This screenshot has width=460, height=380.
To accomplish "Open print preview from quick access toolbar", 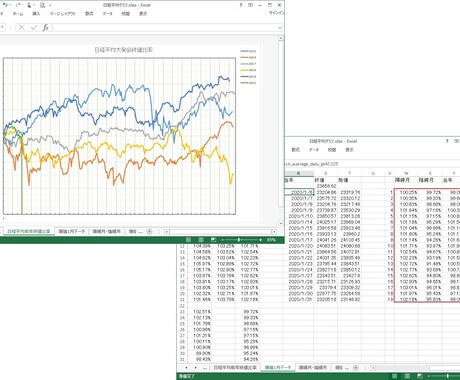I will point(42,5).
